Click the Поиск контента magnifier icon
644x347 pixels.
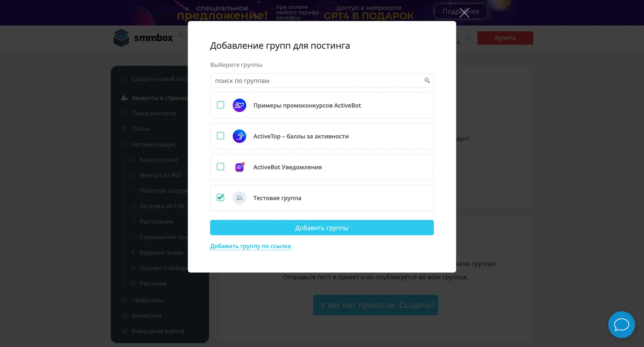[124, 114]
